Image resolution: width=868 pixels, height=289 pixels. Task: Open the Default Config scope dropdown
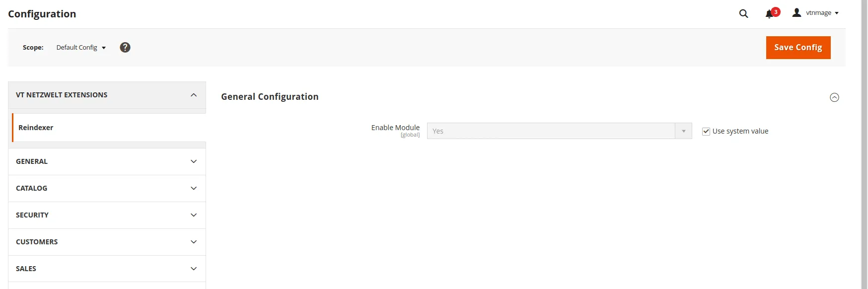[81, 48]
